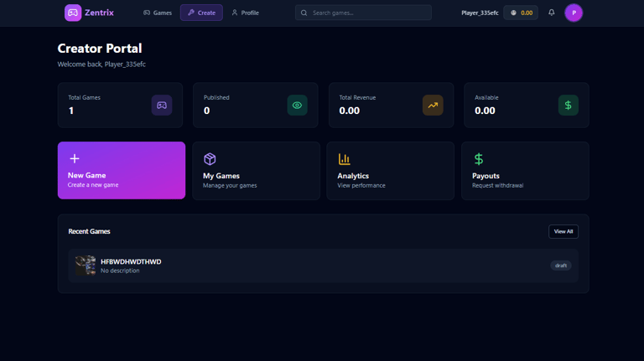
Task: Click the Available dollar icon
Action: tap(568, 105)
